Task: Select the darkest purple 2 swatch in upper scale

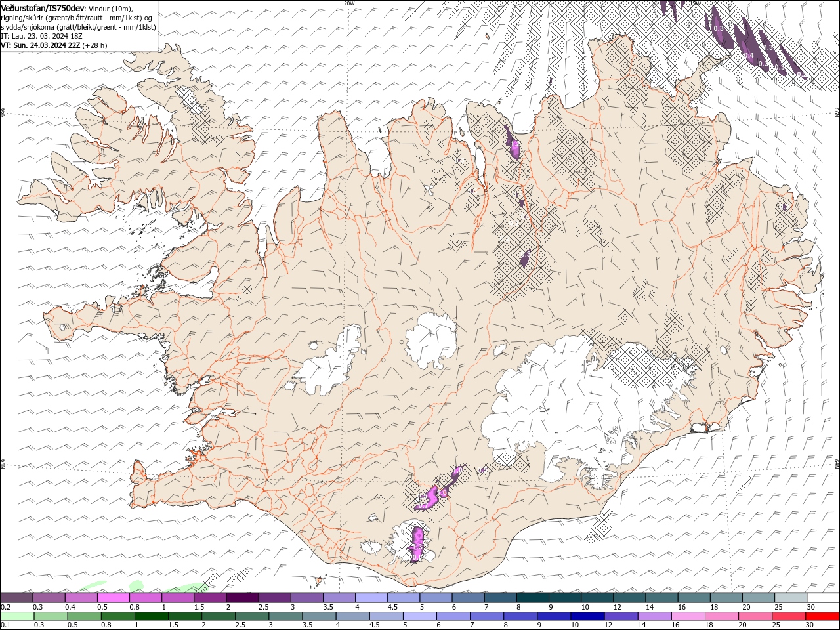Action: point(241,598)
